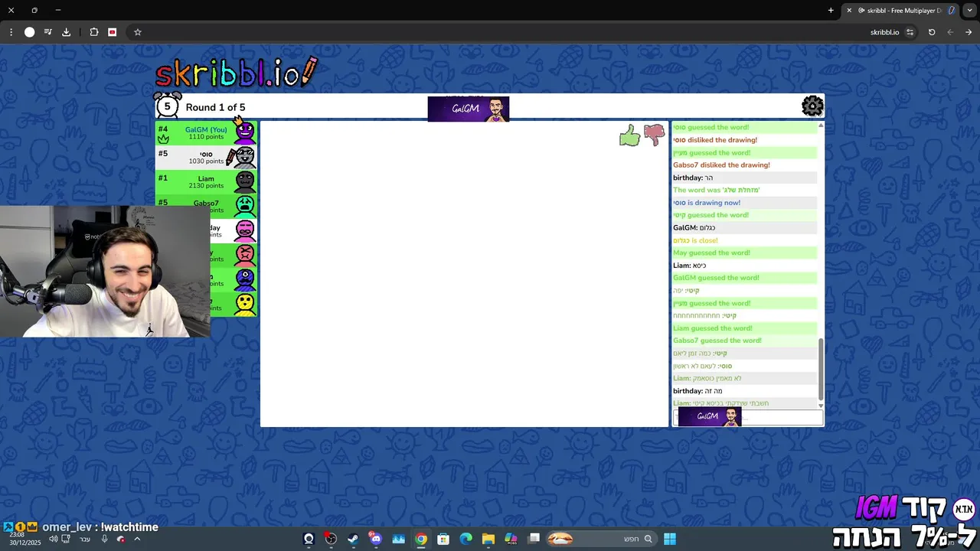The height and width of the screenshot is (551, 980).
Task: Click 'Gabso7 disliked the drawing!' message
Action: [721, 165]
